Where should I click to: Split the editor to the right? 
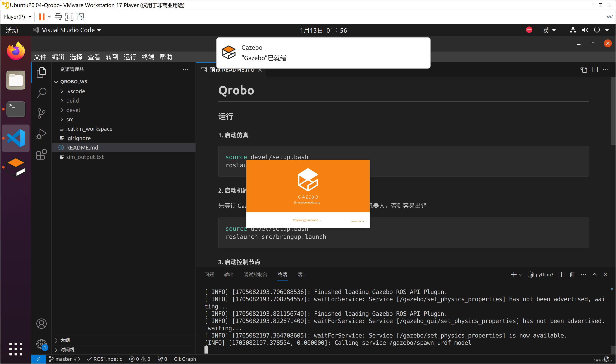coord(595,70)
